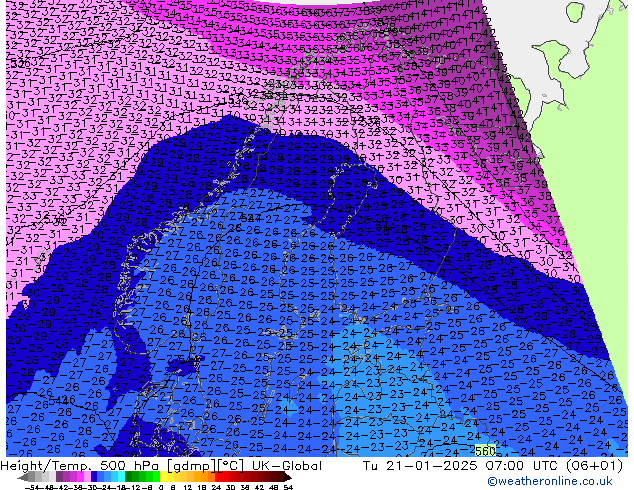Open the weatheronline.co.uk copyright link
The width and height of the screenshot is (634, 490).
click(549, 481)
